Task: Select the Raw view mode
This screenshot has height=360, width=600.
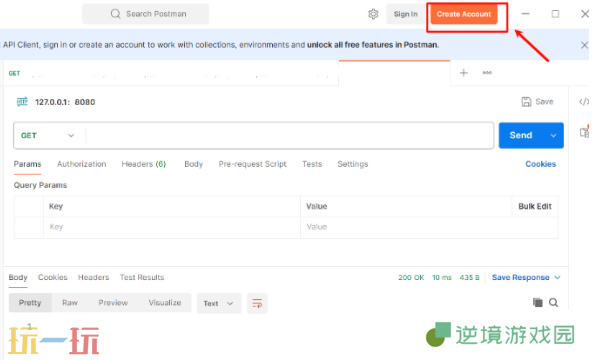Action: (70, 303)
